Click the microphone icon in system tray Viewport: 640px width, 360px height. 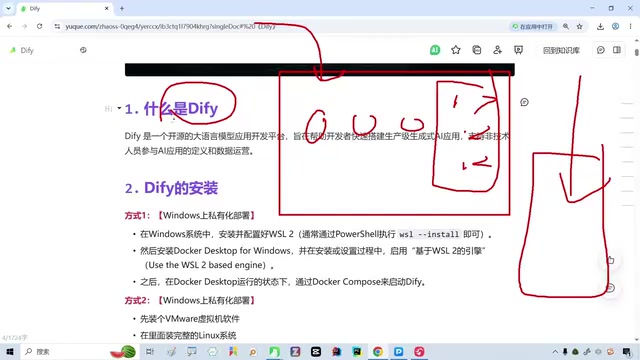click(x=565, y=351)
